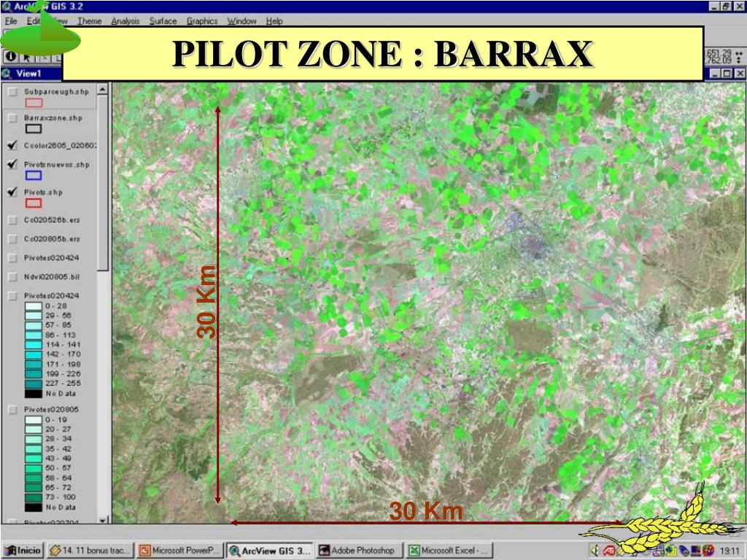Viewport: 747px width, 560px height.
Task: Click the '43 - 49' class label
Action: 58,459
